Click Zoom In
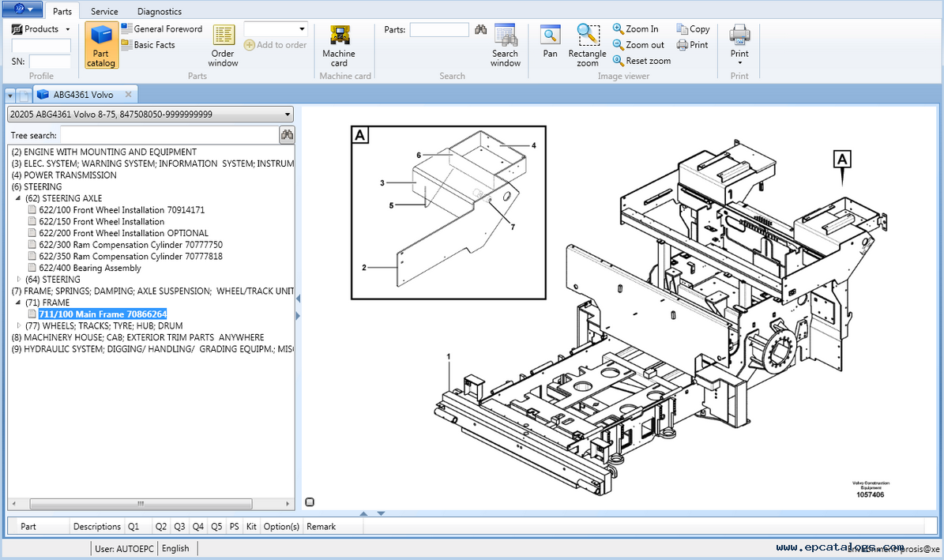This screenshot has height=560, width=944. coord(636,28)
